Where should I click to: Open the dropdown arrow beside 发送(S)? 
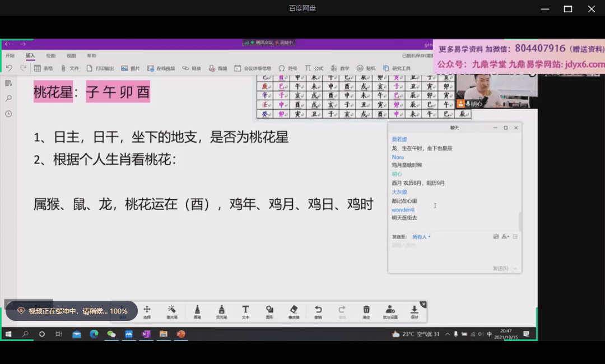(515, 269)
